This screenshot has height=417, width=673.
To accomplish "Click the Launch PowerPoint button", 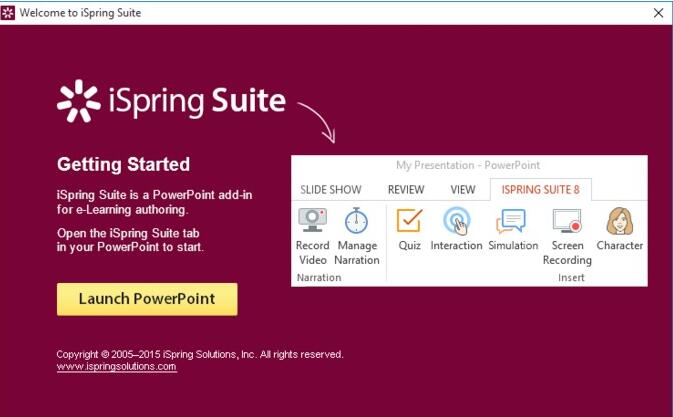I will click(x=147, y=299).
